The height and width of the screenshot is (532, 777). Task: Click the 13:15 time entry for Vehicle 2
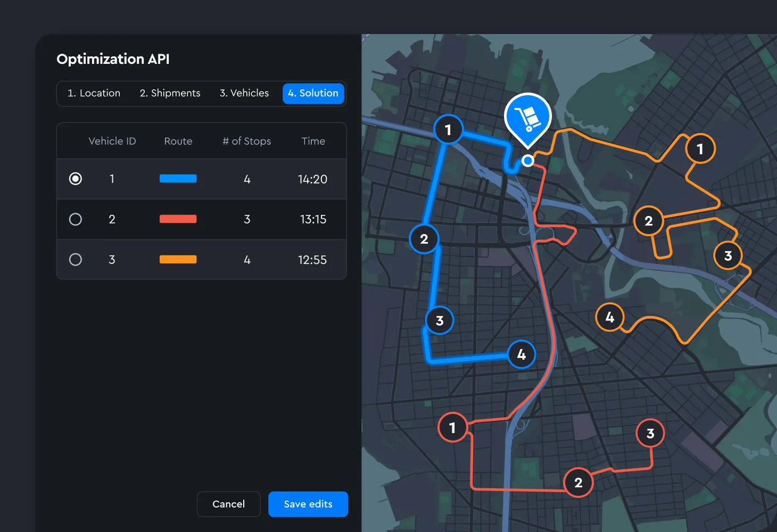(x=312, y=219)
